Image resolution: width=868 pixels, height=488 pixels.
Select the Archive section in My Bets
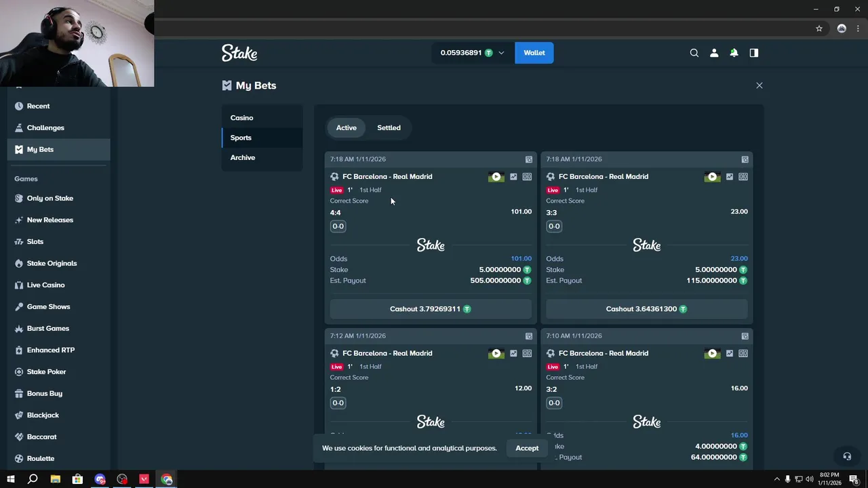pyautogui.click(x=262, y=157)
